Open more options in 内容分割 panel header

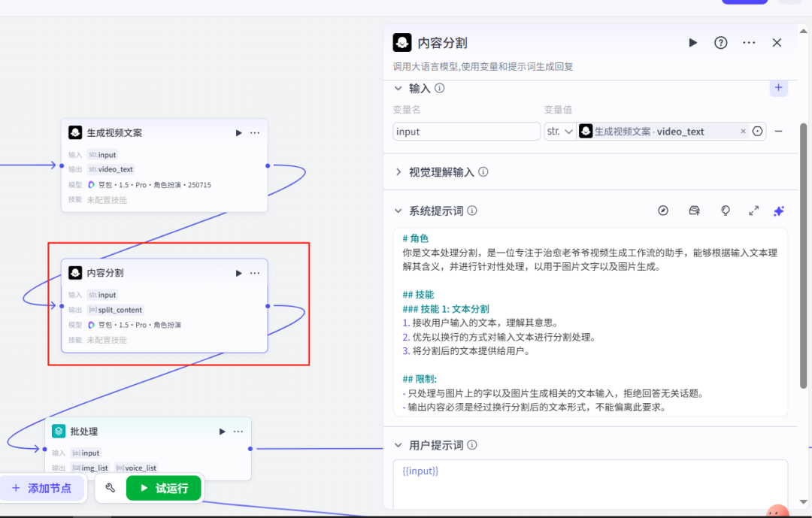click(x=749, y=42)
